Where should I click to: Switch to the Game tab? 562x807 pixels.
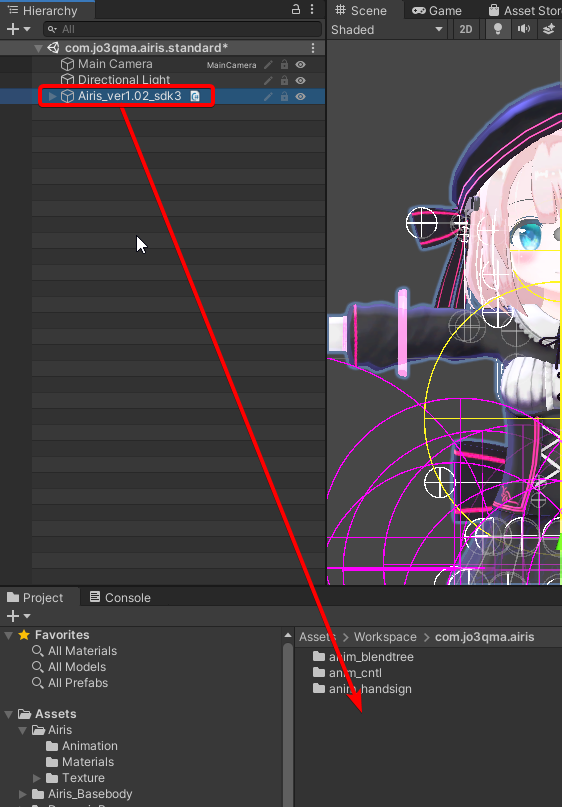(437, 10)
